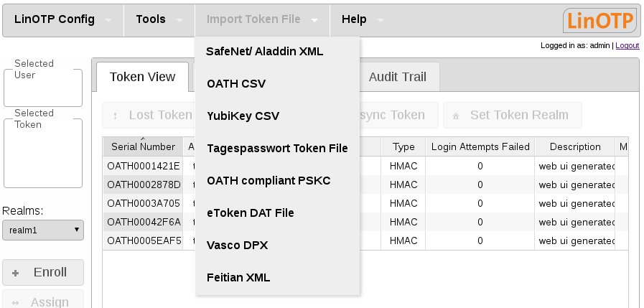Click the Selected Token box
This screenshot has height=308, width=644.
[x=43, y=153]
